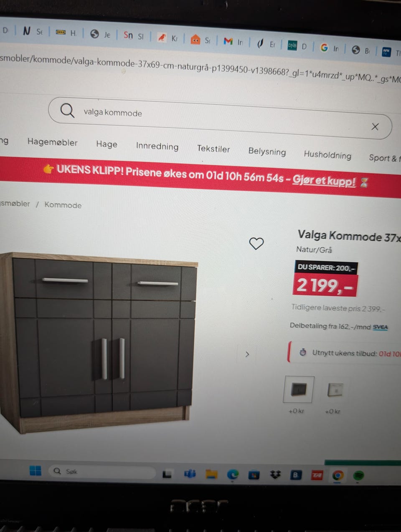Launch Microsoft Edge from taskbar
This screenshot has width=401, height=532.
pyautogui.click(x=233, y=474)
